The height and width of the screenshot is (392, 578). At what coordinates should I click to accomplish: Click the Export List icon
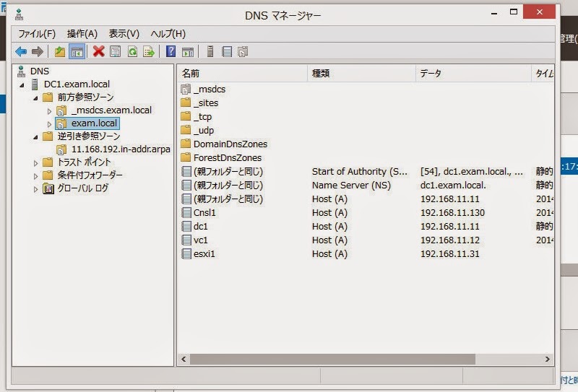pyautogui.click(x=149, y=51)
